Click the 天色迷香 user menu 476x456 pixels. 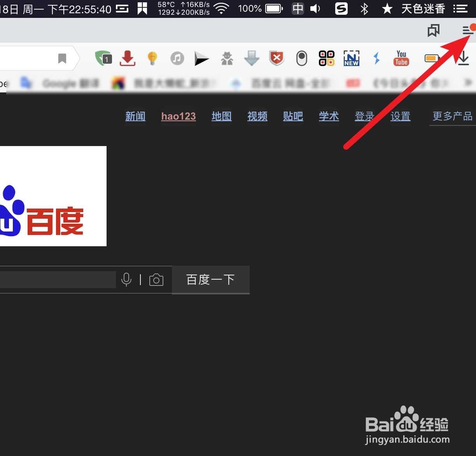tap(423, 9)
